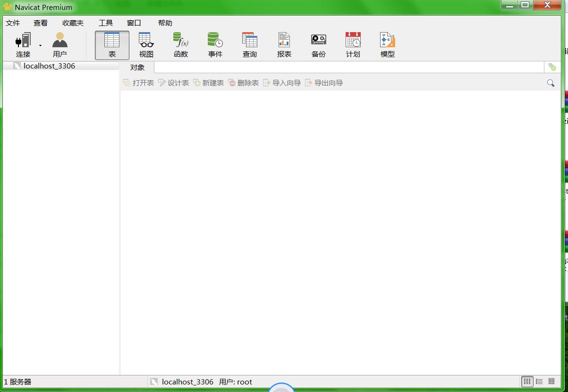Expand the 连接 dropdown arrow
The height and width of the screenshot is (392, 568).
pyautogui.click(x=40, y=46)
